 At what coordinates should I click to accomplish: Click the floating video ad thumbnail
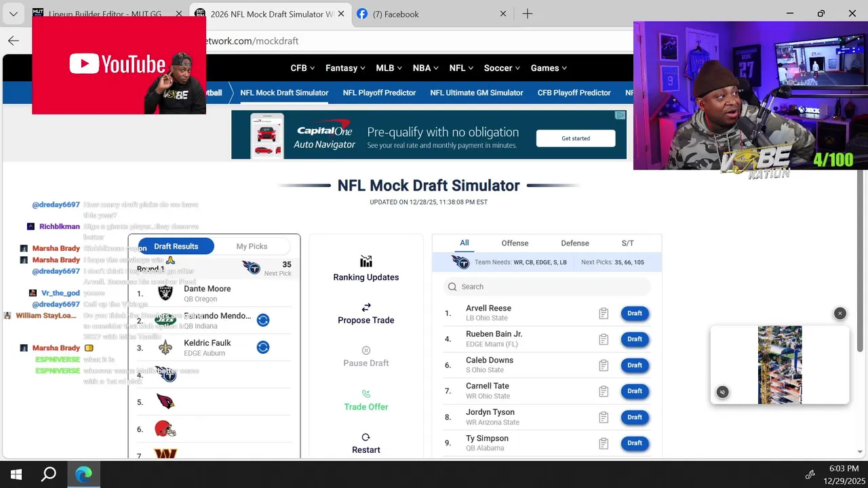[780, 365]
